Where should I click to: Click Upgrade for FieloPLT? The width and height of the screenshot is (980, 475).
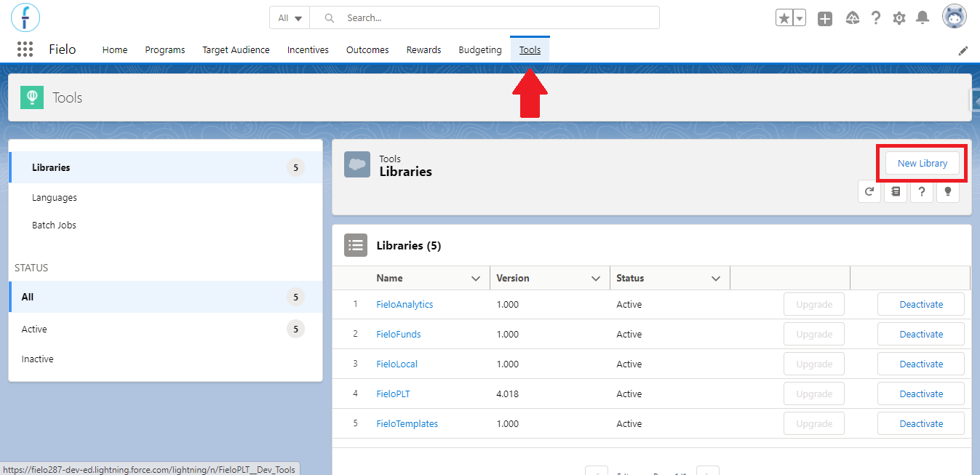[814, 394]
